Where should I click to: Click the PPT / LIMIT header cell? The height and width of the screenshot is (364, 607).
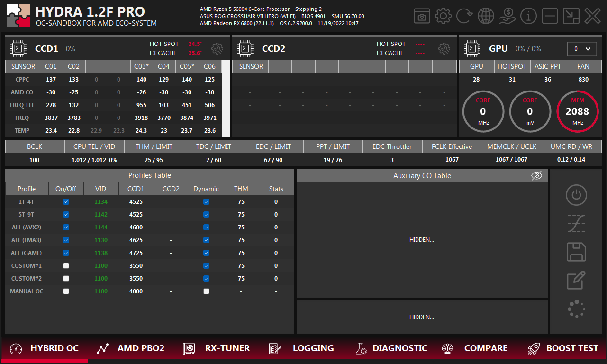(x=333, y=146)
